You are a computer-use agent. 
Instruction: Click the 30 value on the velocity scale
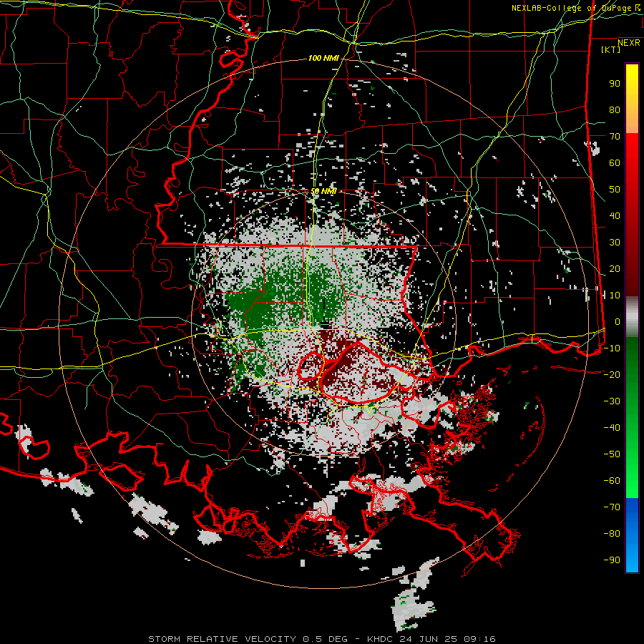(615, 243)
